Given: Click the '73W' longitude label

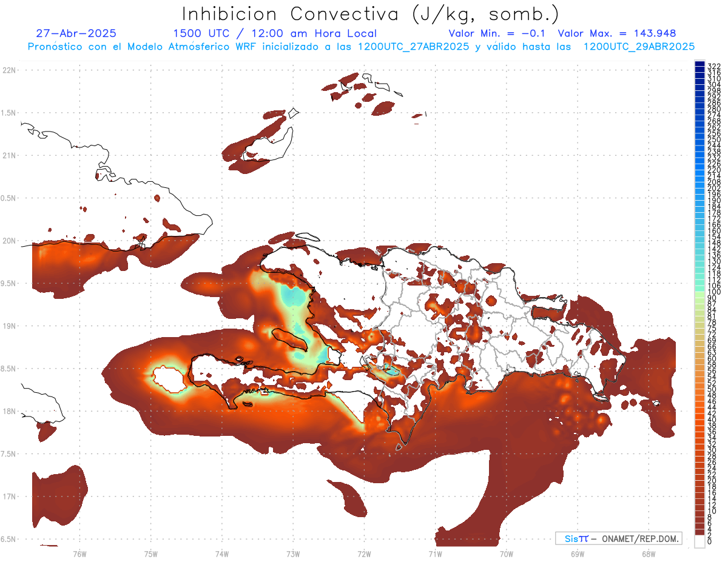Looking at the screenshot, I should [x=293, y=553].
